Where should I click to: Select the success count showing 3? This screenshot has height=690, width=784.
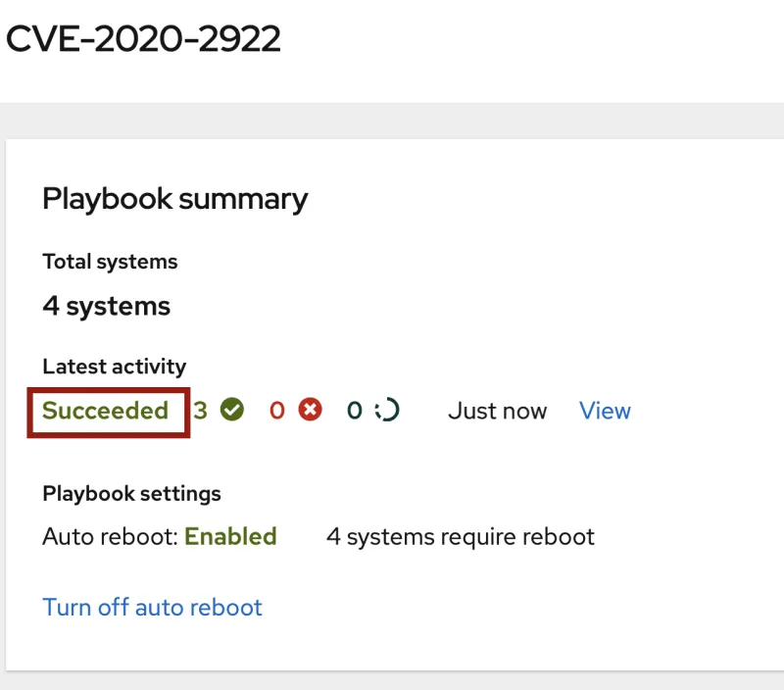pos(201,411)
